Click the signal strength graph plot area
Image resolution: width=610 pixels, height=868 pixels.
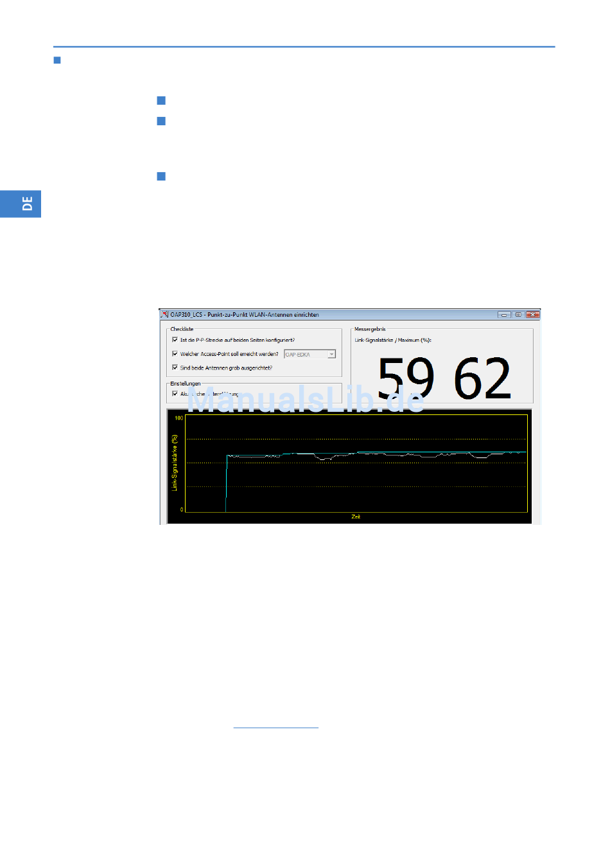[x=356, y=463]
